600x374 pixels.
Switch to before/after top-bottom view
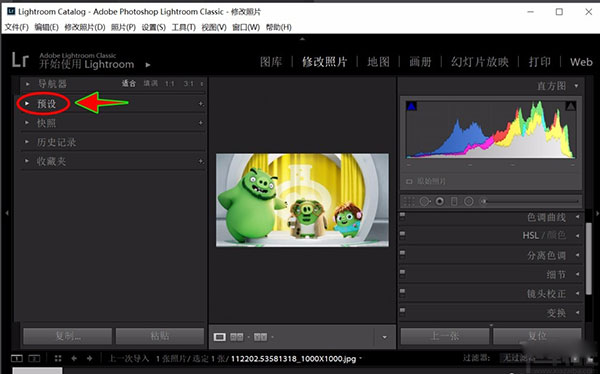point(261,337)
